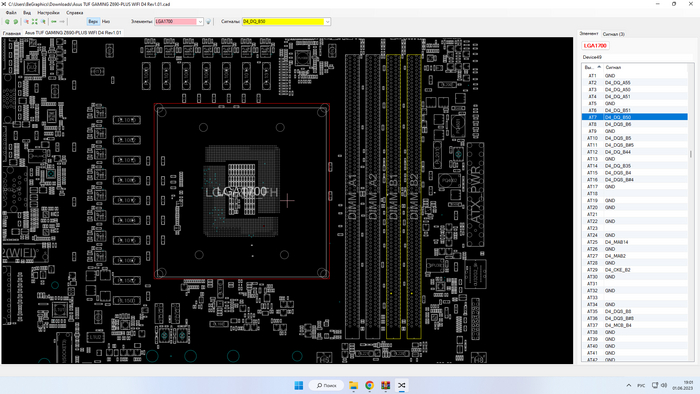
Task: Click the light bulb highlight icon
Action: click(x=208, y=21)
